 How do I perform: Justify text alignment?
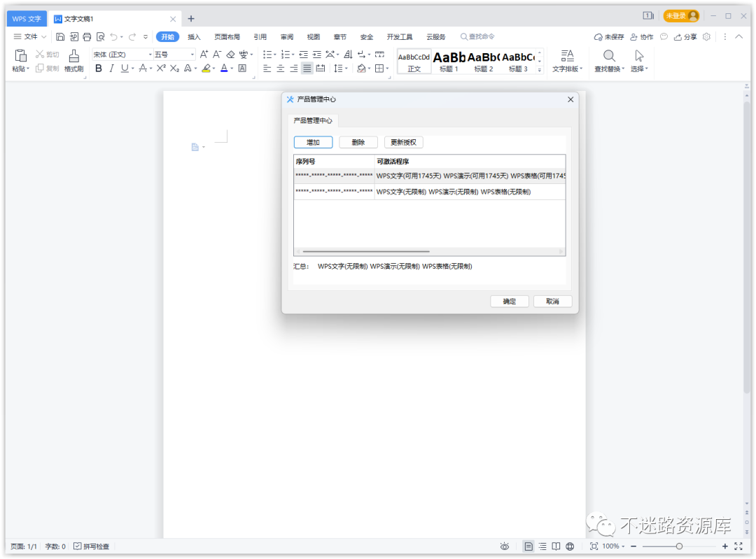pyautogui.click(x=307, y=69)
